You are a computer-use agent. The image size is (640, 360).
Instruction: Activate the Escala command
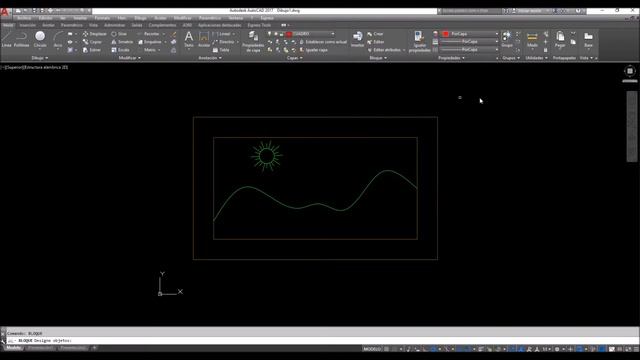point(120,50)
